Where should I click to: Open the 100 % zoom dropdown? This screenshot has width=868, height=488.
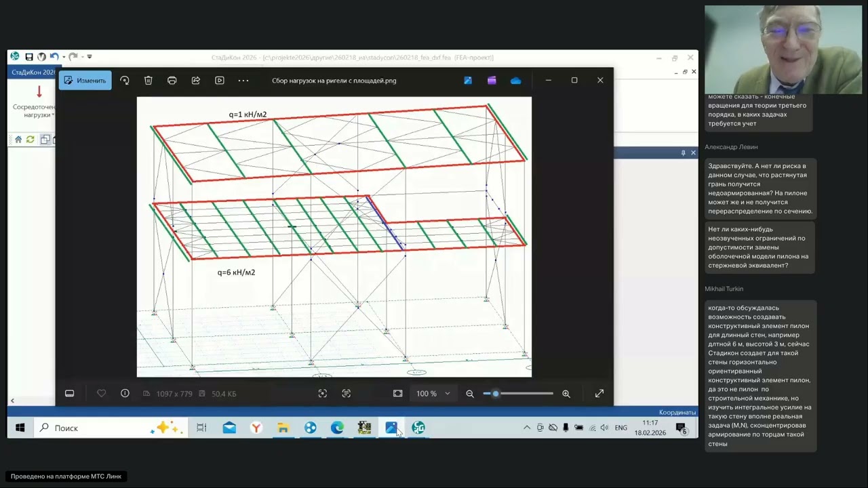[433, 393]
